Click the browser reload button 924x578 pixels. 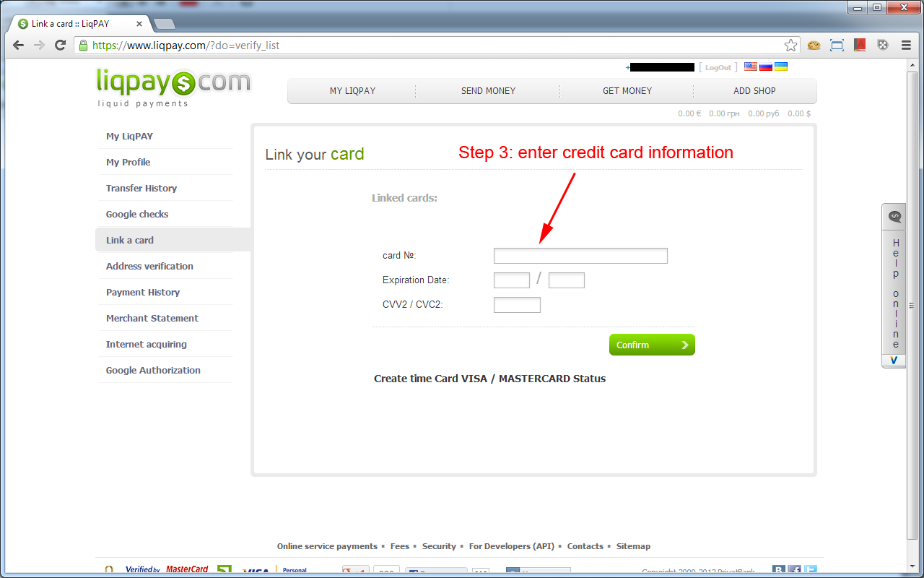(x=61, y=45)
